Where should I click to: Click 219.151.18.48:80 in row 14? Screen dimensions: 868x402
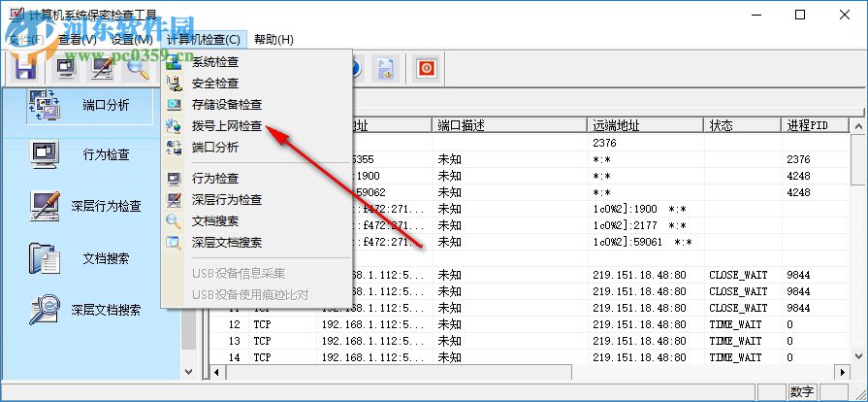tap(639, 357)
